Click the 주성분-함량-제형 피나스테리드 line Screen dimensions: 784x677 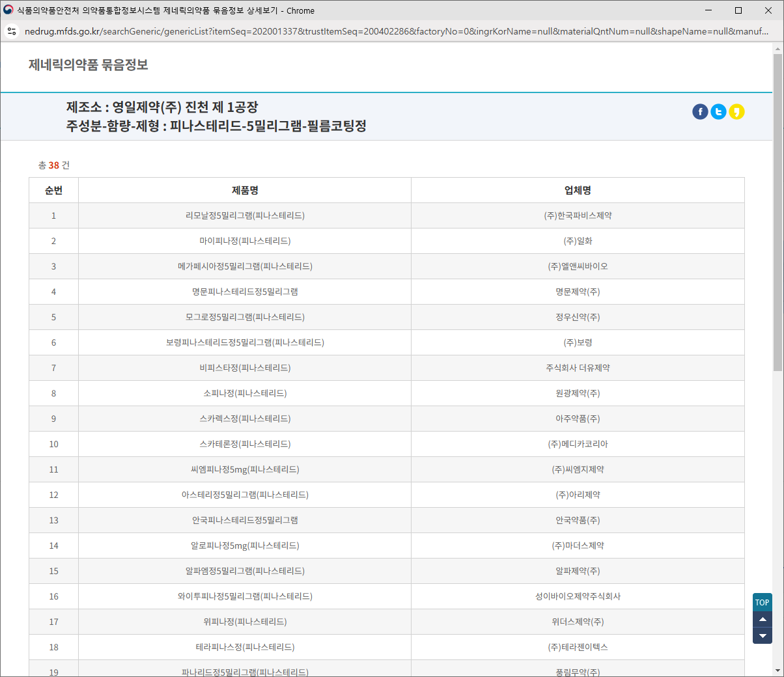tap(216, 126)
